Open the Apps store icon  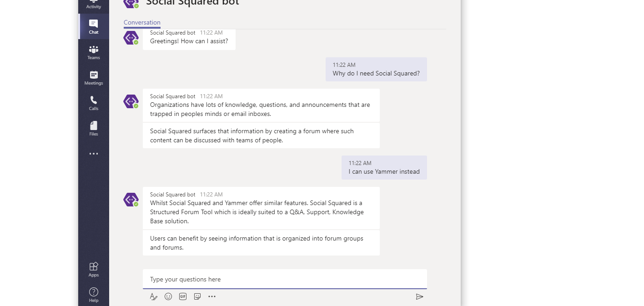(x=94, y=269)
